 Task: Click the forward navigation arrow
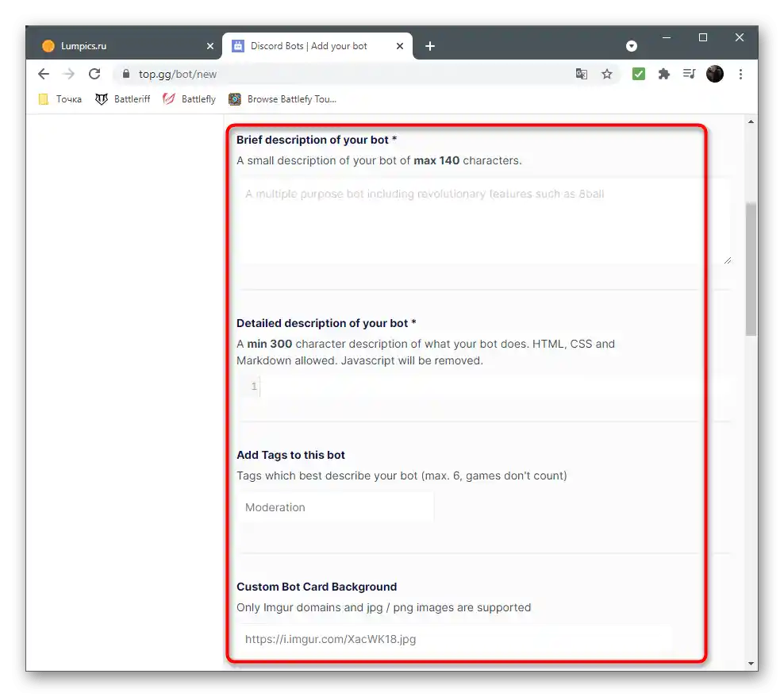click(68, 74)
